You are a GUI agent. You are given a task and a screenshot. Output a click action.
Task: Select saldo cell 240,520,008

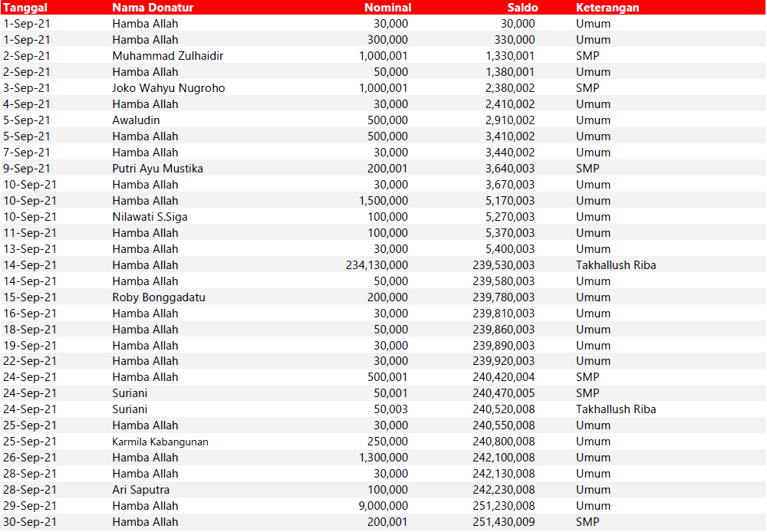tap(504, 409)
